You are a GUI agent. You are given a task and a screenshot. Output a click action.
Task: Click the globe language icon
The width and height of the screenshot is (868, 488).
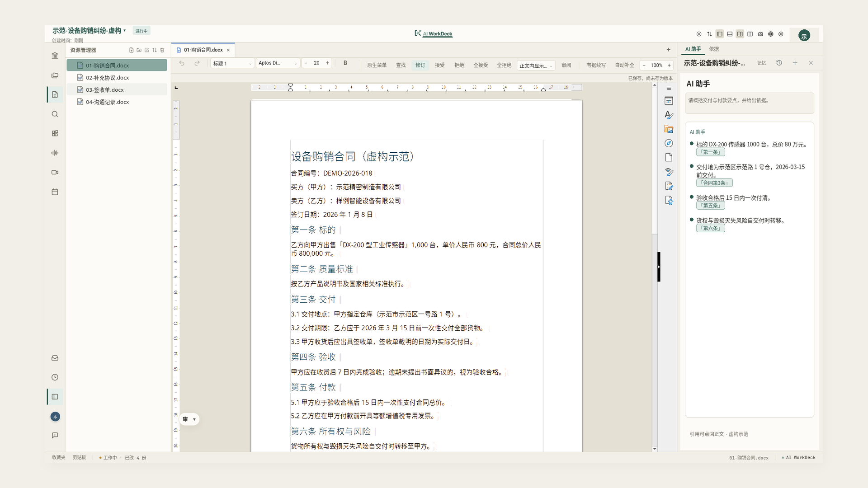point(771,34)
